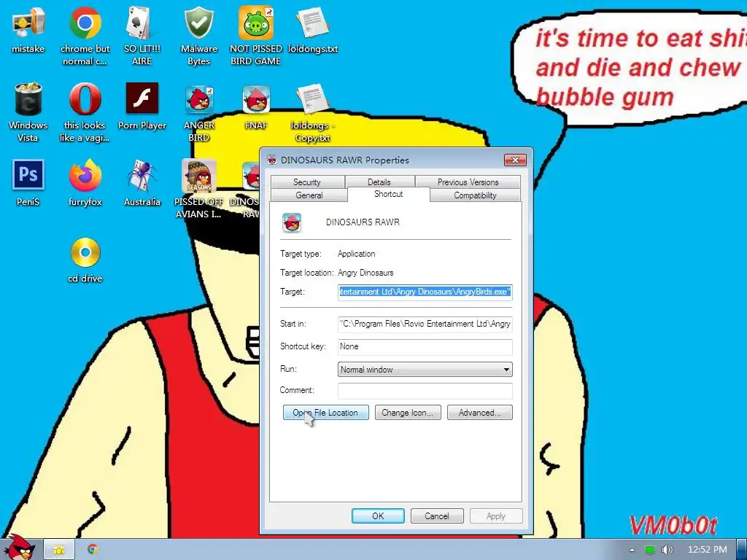Click the 'Angry Dinosaurs' target location text
The height and width of the screenshot is (560, 747).
(x=365, y=273)
